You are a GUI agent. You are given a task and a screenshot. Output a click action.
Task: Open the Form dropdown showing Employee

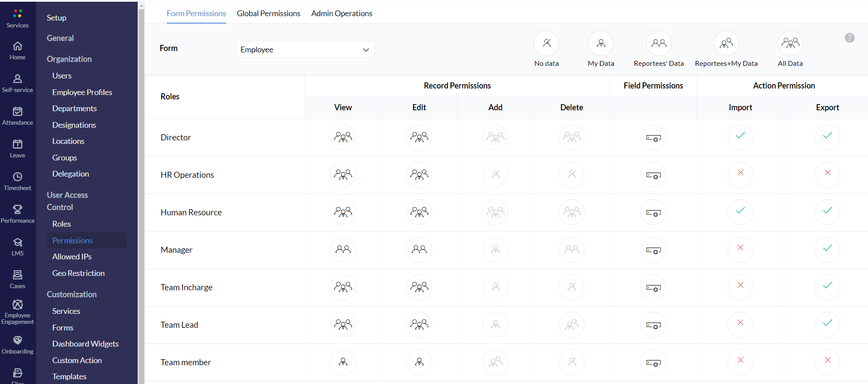305,50
